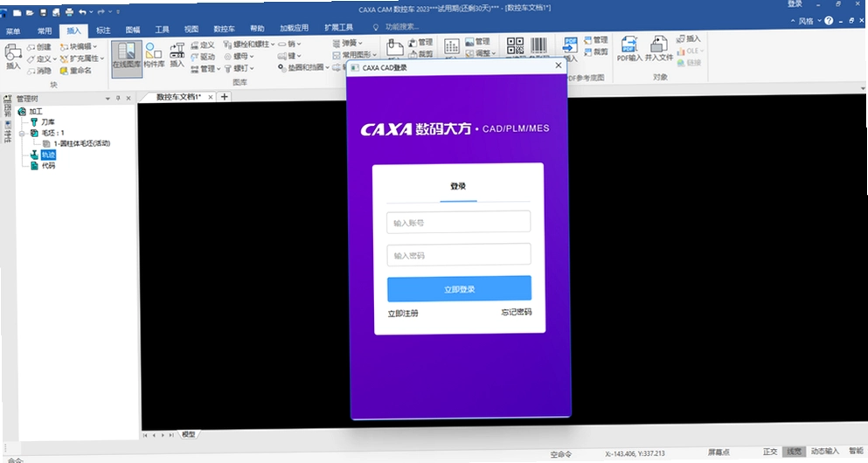Click the 重命名 block tool
This screenshot has height=463, width=868.
coord(76,70)
